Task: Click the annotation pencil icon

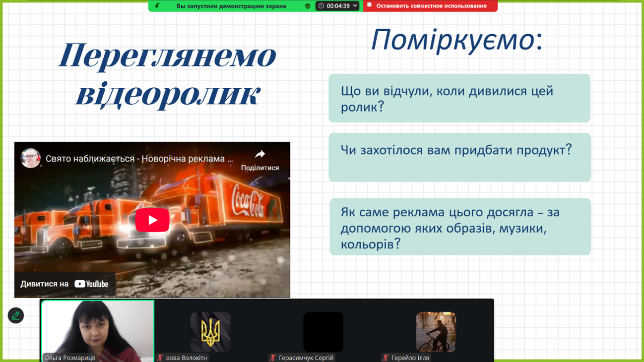Action: coord(16,315)
